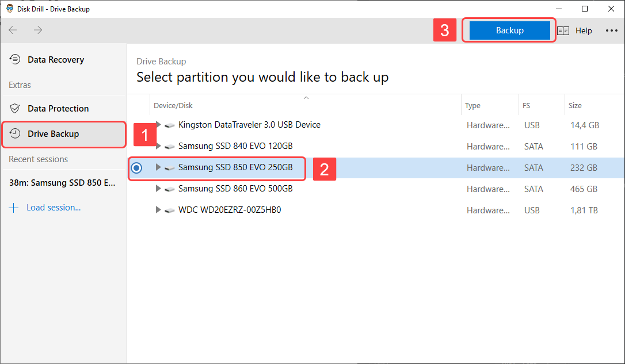625x364 pixels.
Task: Click the plus icon beside Load session
Action: coord(14,208)
